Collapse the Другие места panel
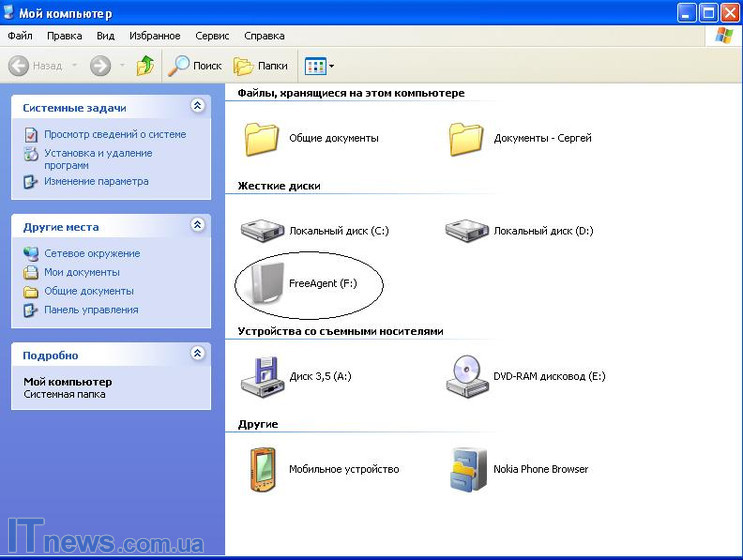The width and height of the screenshot is (743, 560). click(x=197, y=226)
